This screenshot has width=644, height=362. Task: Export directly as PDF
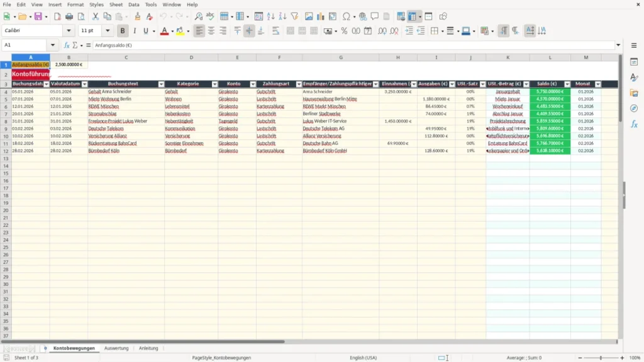tap(57, 16)
